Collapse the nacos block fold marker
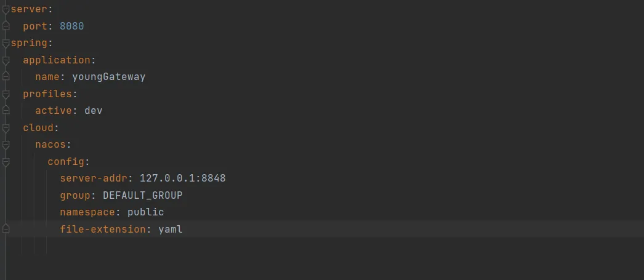The height and width of the screenshot is (280, 644). 6,145
